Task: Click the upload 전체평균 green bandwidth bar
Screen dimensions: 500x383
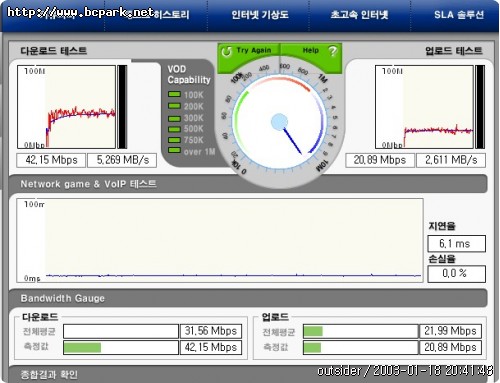Action: pyautogui.click(x=313, y=331)
